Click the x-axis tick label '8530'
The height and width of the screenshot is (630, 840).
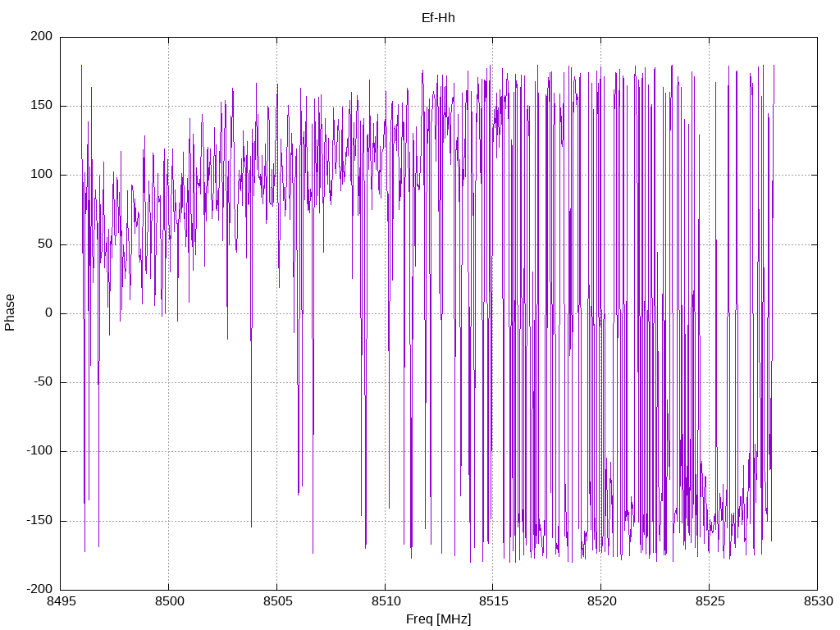click(818, 601)
